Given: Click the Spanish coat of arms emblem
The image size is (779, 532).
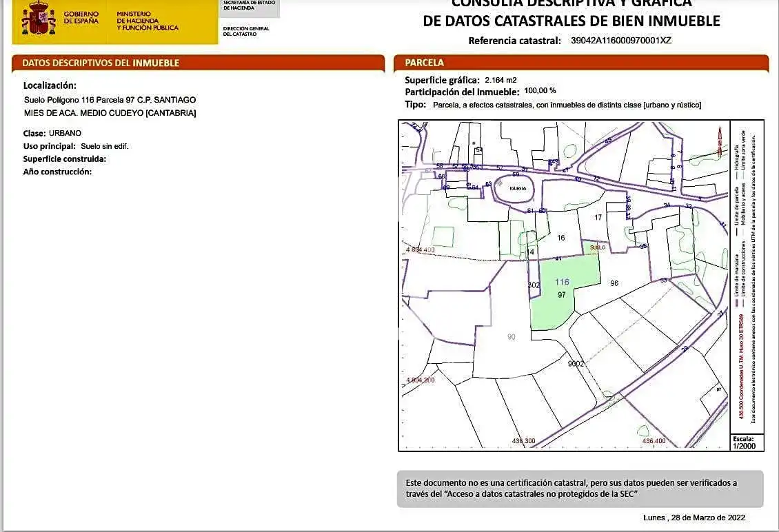Looking at the screenshot, I should click(38, 19).
